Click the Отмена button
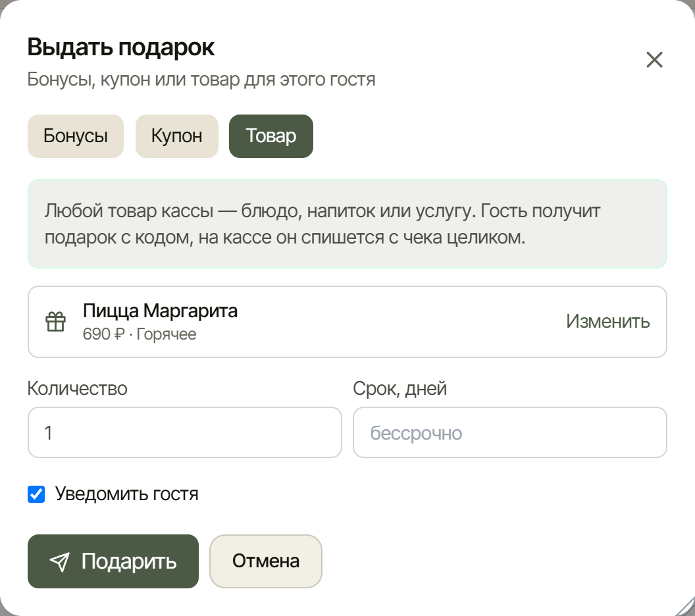 tap(265, 561)
